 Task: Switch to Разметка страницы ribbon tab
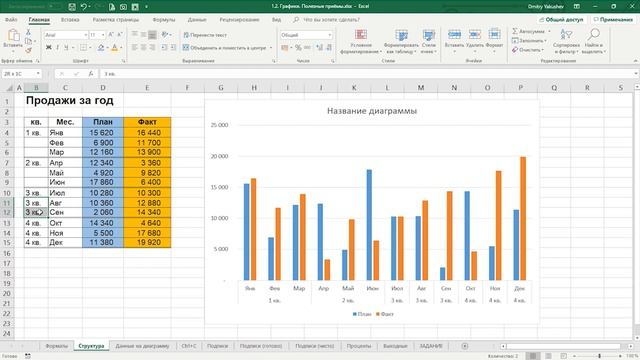116,20
